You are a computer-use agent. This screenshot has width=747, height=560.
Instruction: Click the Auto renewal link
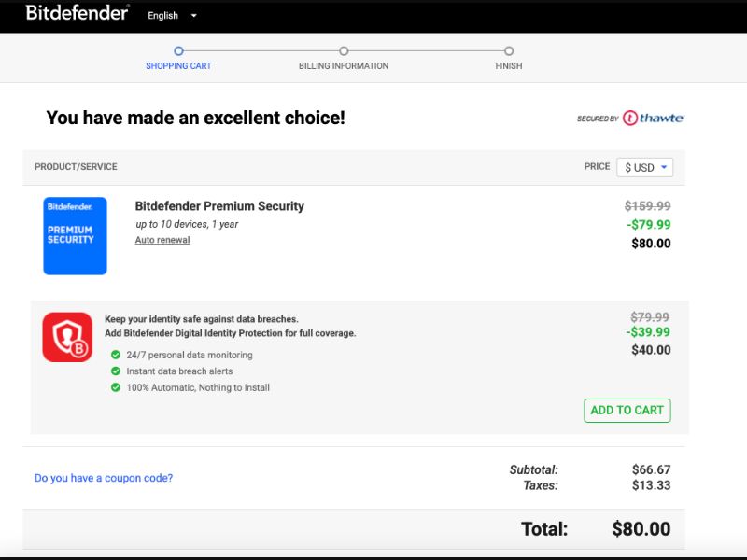[161, 240]
